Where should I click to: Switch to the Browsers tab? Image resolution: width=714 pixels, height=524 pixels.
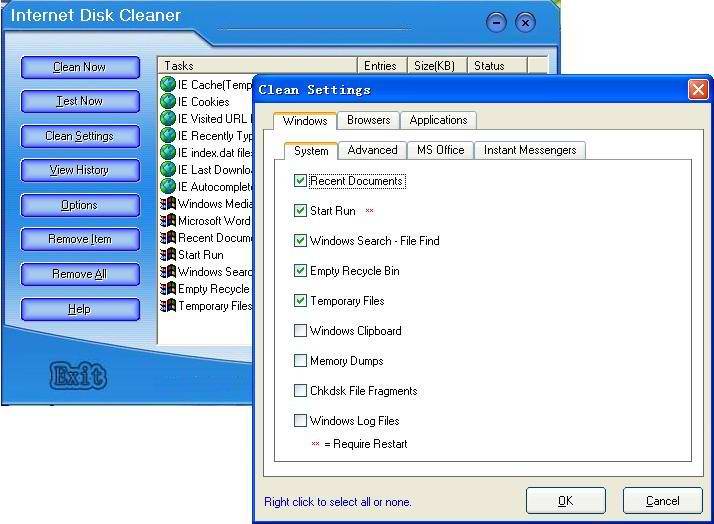tap(368, 120)
